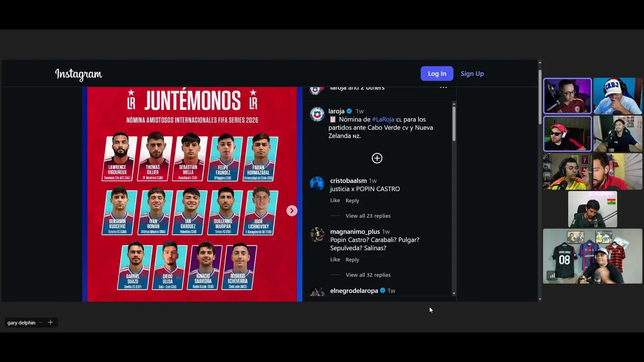
Task: Expand View all 32 replies
Action: click(368, 275)
